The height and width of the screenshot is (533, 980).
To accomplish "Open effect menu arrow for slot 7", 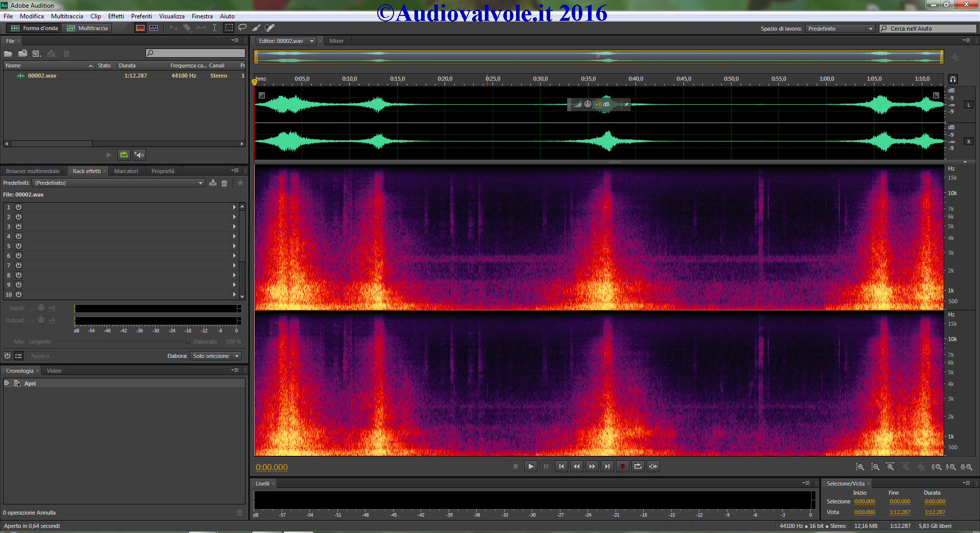I will point(234,265).
